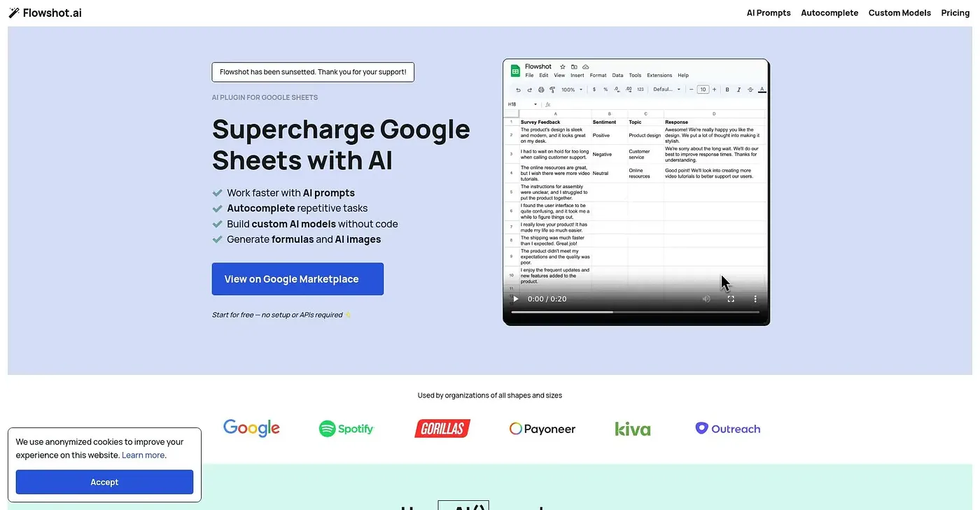Accept the anonymized cookies notice

104,482
